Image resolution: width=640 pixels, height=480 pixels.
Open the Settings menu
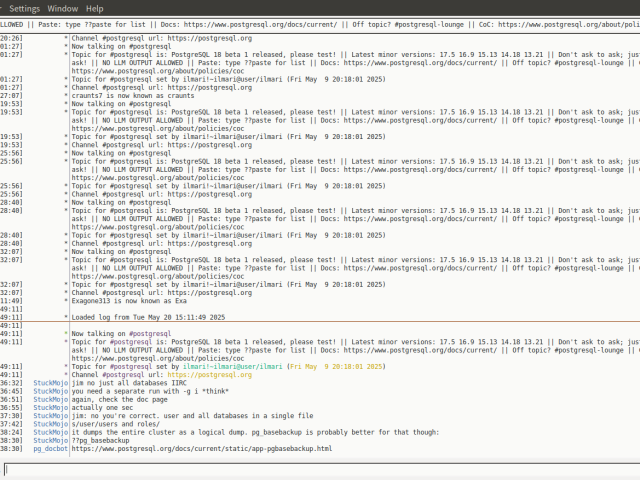click(24, 8)
